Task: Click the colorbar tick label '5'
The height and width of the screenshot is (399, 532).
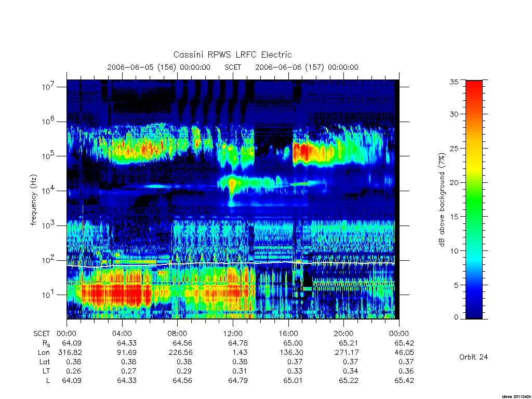Action: (456, 285)
